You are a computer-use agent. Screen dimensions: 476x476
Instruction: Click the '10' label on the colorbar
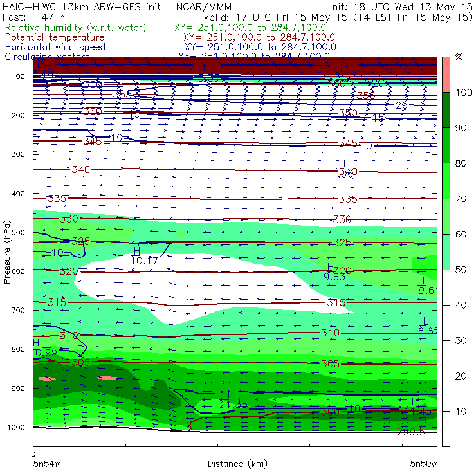461,412
